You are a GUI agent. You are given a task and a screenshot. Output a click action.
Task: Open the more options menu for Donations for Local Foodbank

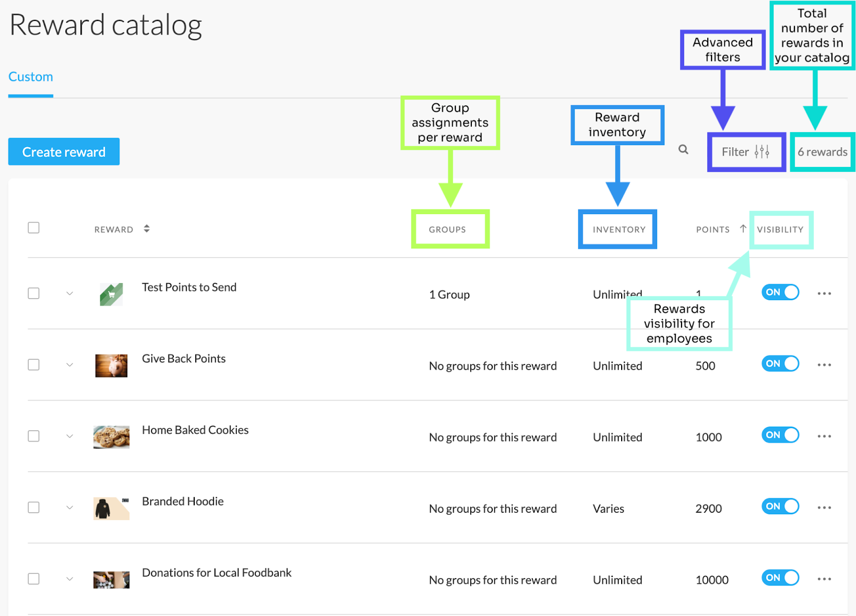click(x=824, y=579)
